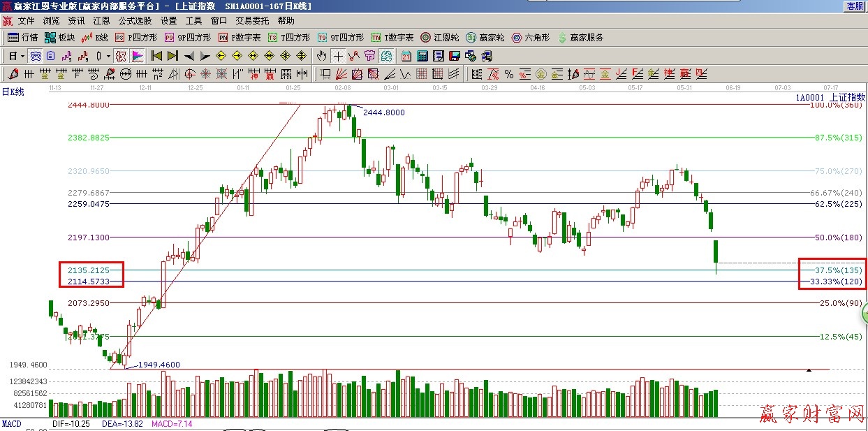This screenshot has width=868, height=431.
Task: Select the pencil drawing tool
Action: (x=13, y=74)
